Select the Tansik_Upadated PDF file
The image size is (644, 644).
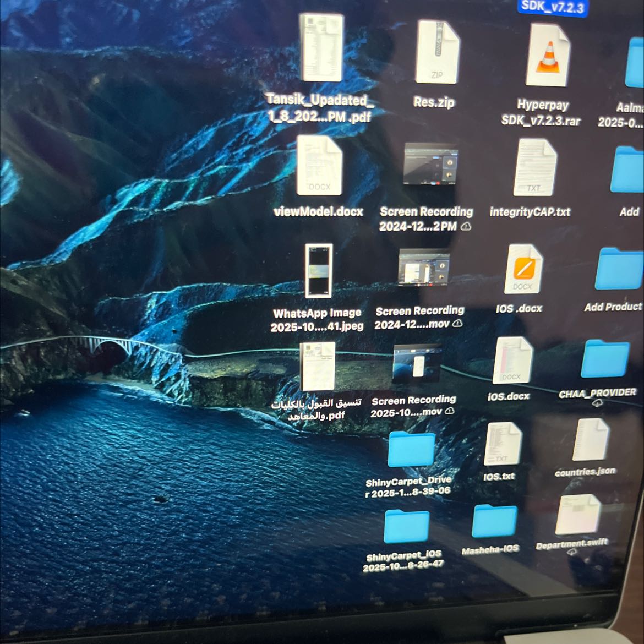tap(321, 48)
